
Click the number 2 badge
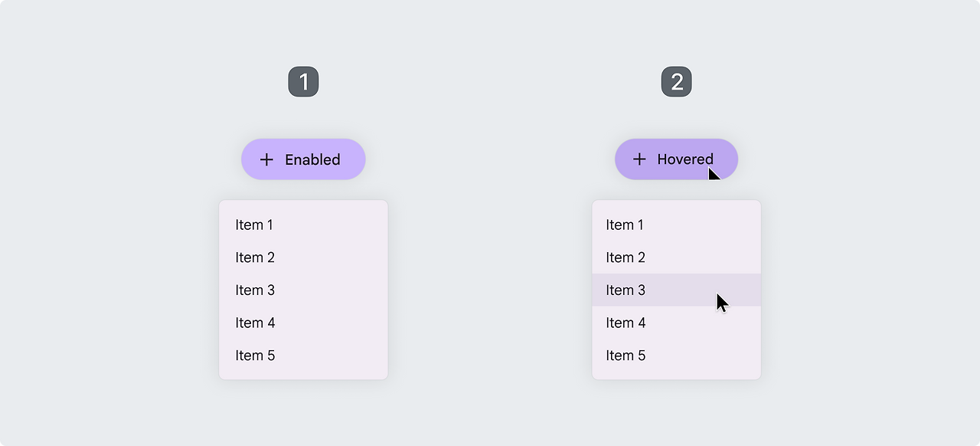tap(677, 82)
